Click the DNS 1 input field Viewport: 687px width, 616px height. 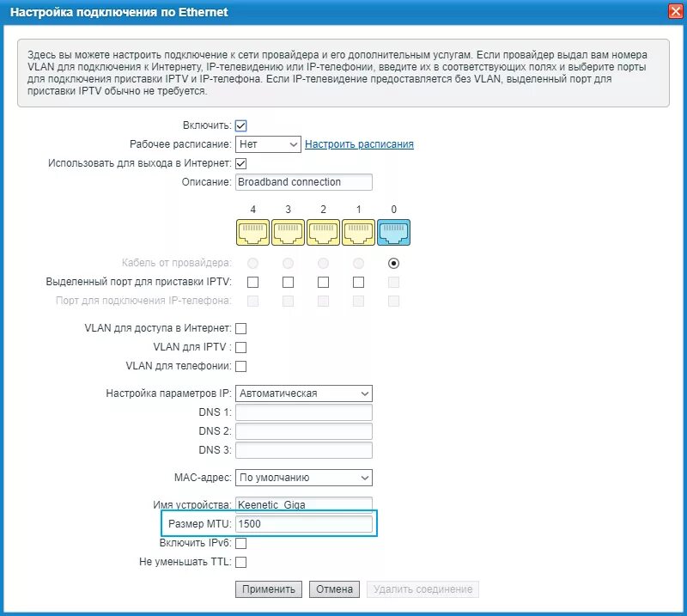click(304, 412)
